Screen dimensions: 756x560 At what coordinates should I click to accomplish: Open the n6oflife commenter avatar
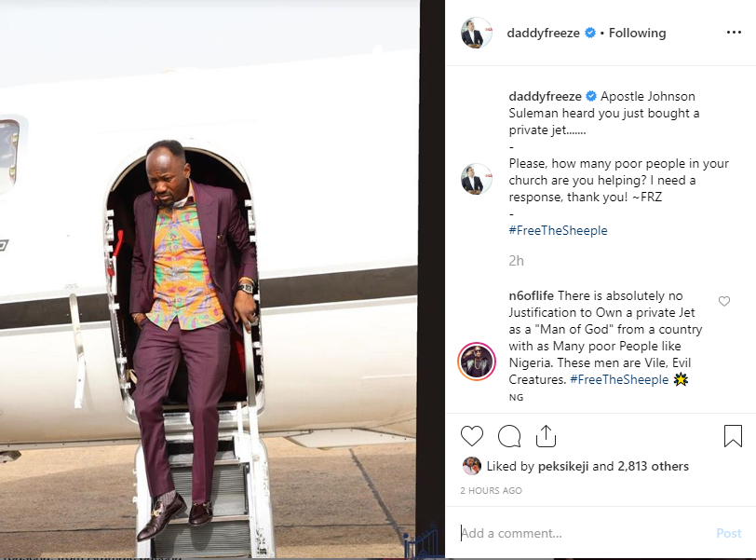pos(477,362)
